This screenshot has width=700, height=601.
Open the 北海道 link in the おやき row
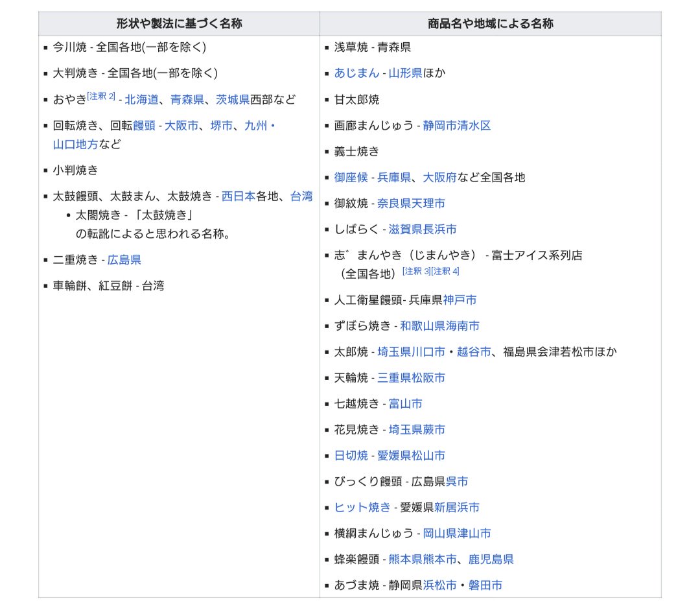[x=141, y=99]
